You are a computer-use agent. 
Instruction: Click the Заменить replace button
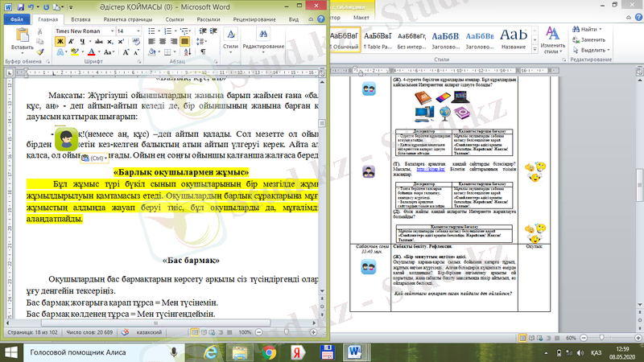coord(593,39)
